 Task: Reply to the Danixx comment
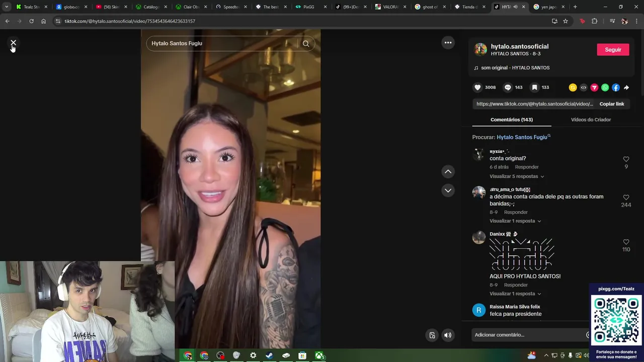click(x=516, y=285)
